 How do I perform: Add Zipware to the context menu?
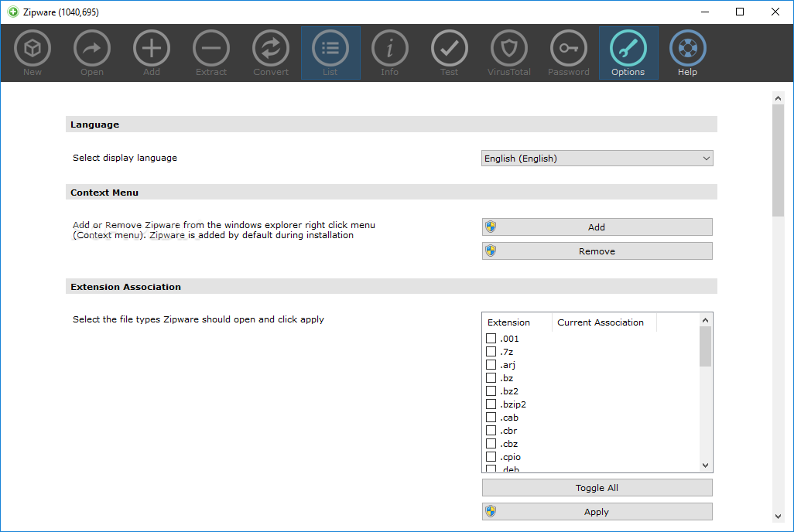click(x=597, y=227)
